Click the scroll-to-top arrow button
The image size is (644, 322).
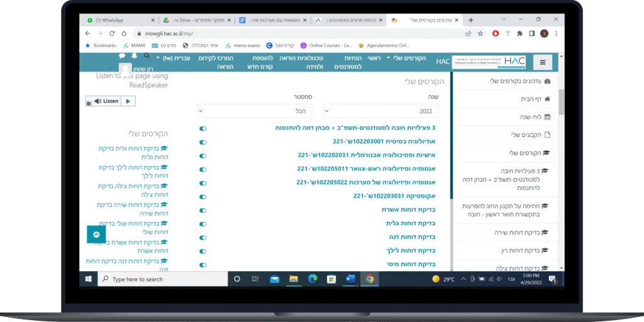click(x=96, y=234)
